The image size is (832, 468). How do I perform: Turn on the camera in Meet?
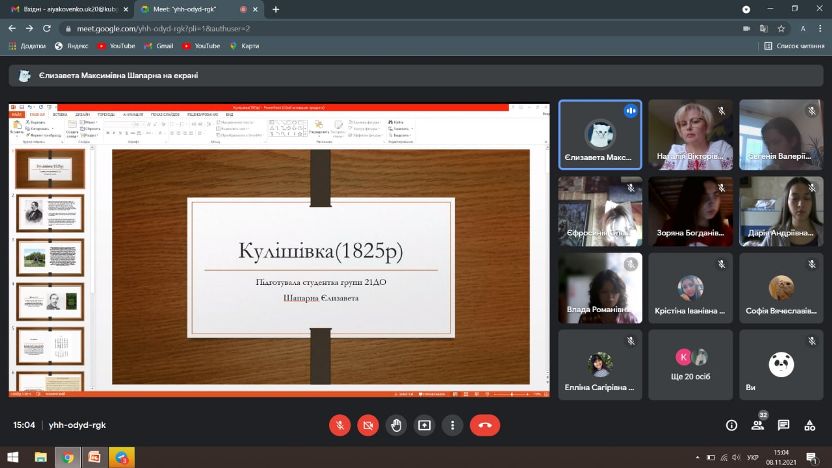click(x=368, y=425)
